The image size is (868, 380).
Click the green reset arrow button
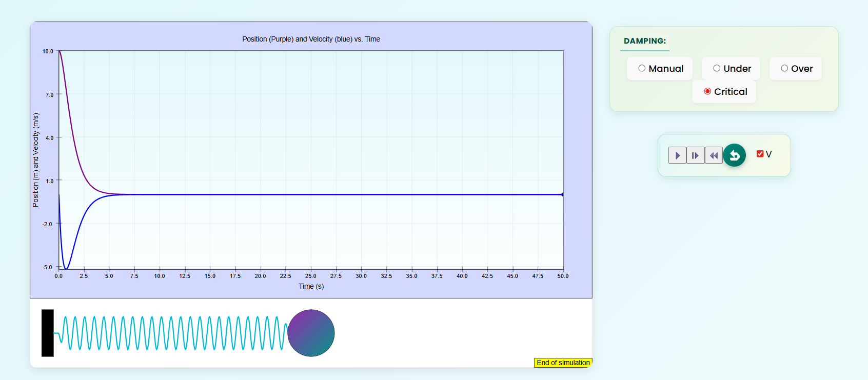(x=734, y=155)
